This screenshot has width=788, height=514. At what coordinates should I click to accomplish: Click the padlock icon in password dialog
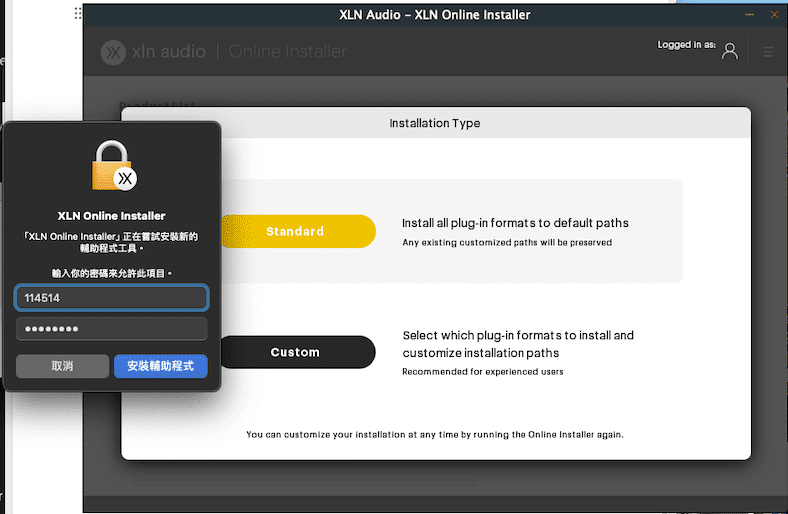[x=114, y=165]
